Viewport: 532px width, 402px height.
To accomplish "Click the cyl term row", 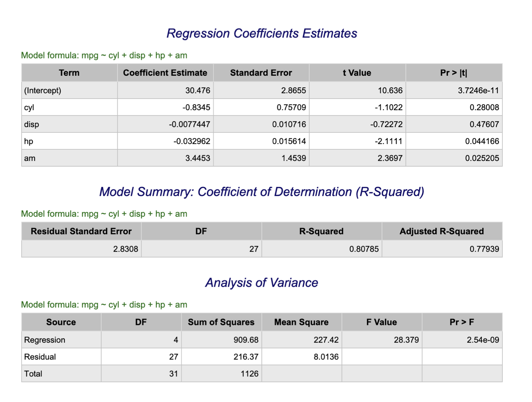I will coord(262,107).
